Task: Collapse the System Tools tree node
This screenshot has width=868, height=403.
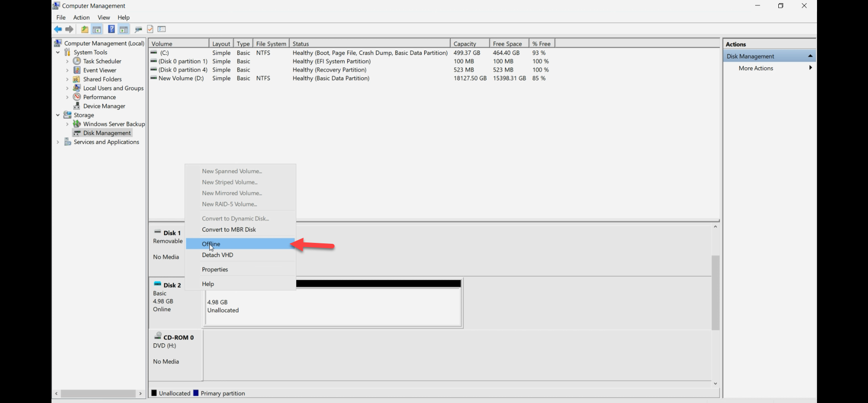Action: pos(58,52)
